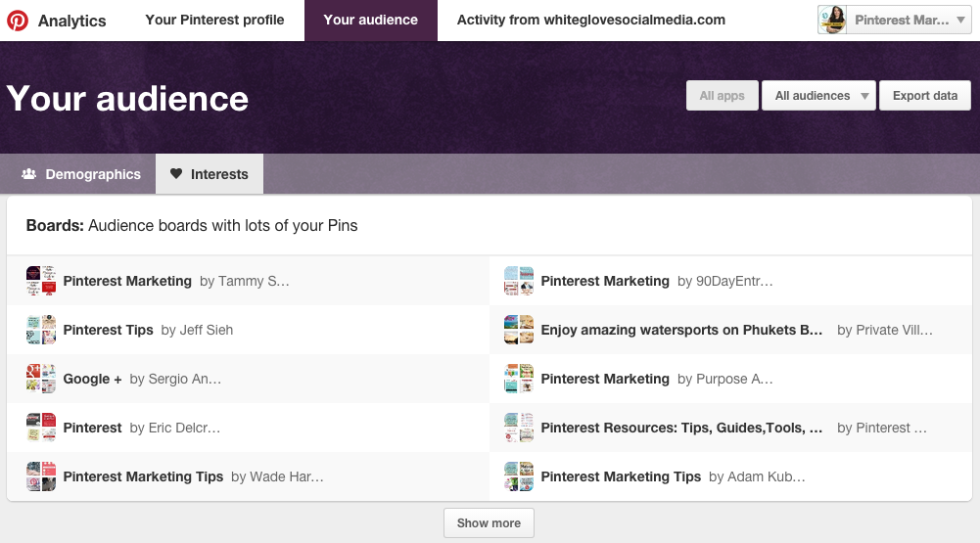The height and width of the screenshot is (543, 980).
Task: Click author name 'by Pinterest …'
Action: [x=882, y=428]
